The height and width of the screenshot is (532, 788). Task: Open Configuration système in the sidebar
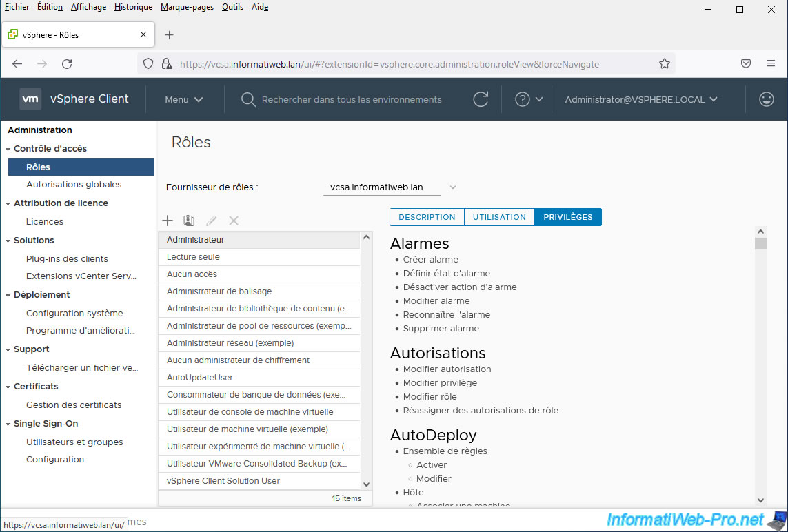pos(74,313)
